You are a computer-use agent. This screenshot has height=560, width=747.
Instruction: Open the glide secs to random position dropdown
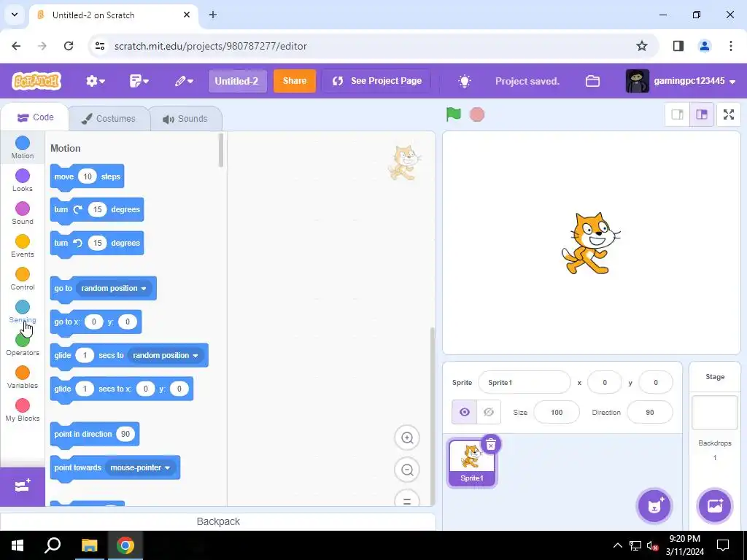coord(166,355)
